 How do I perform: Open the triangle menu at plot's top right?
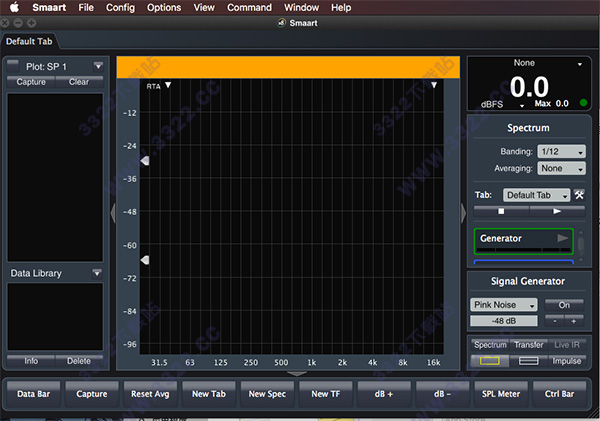pyautogui.click(x=434, y=85)
